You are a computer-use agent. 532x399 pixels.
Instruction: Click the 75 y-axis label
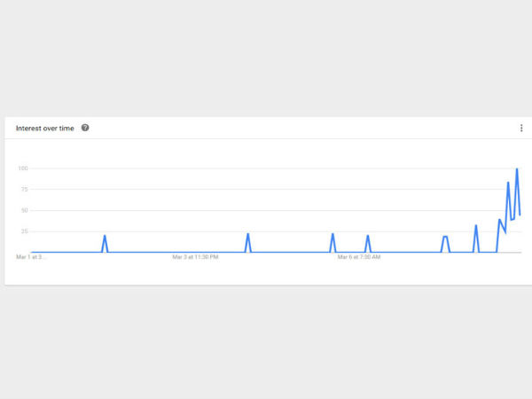(x=24, y=190)
